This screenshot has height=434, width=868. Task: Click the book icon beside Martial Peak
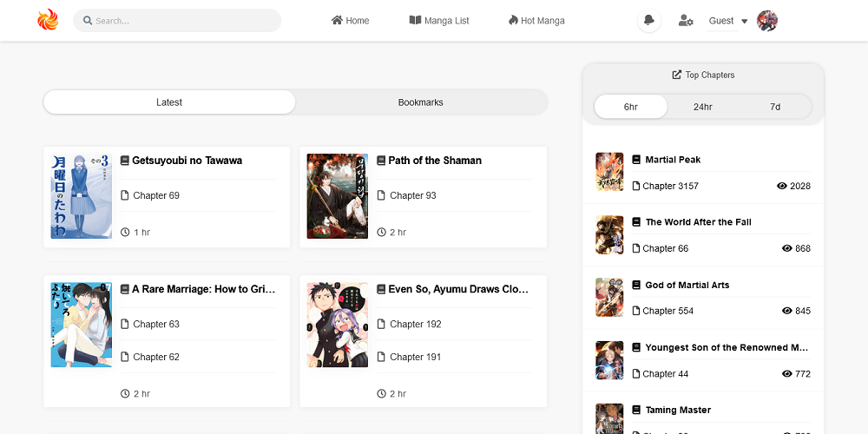(636, 160)
